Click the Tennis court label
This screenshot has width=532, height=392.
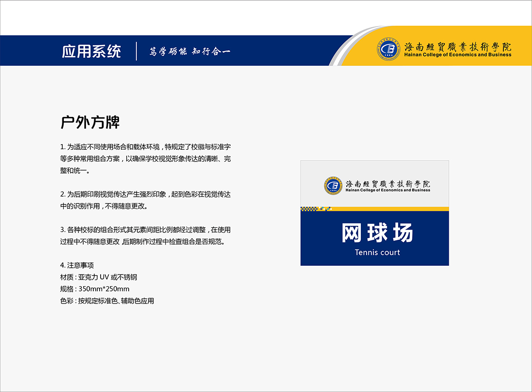[377, 252]
